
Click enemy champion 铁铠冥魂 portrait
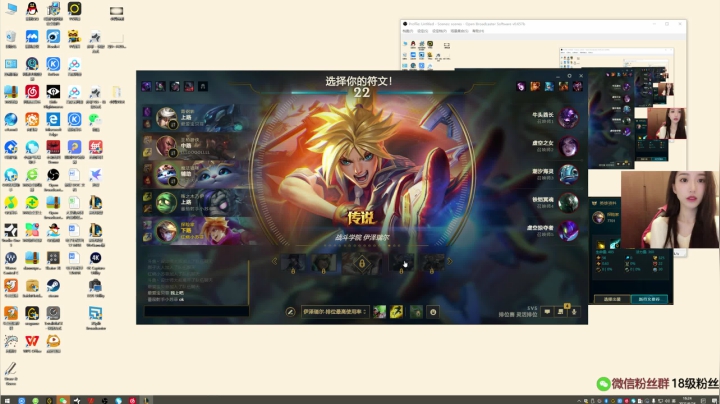coord(568,202)
